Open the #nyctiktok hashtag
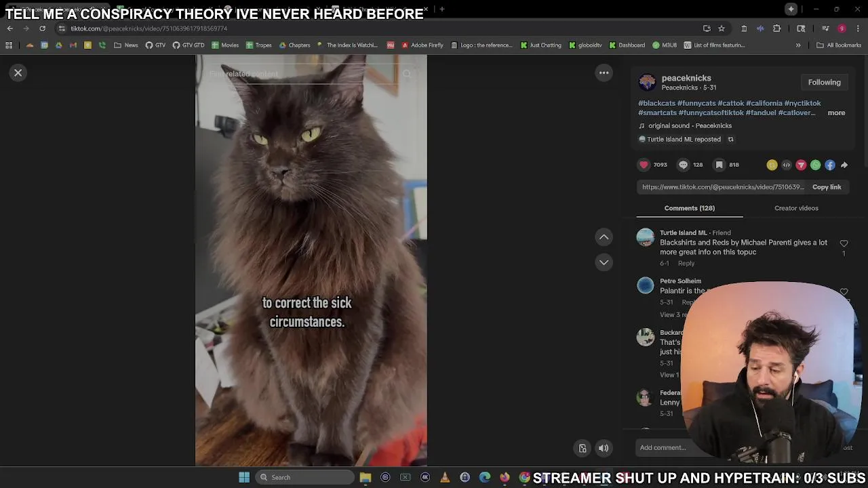 (802, 103)
